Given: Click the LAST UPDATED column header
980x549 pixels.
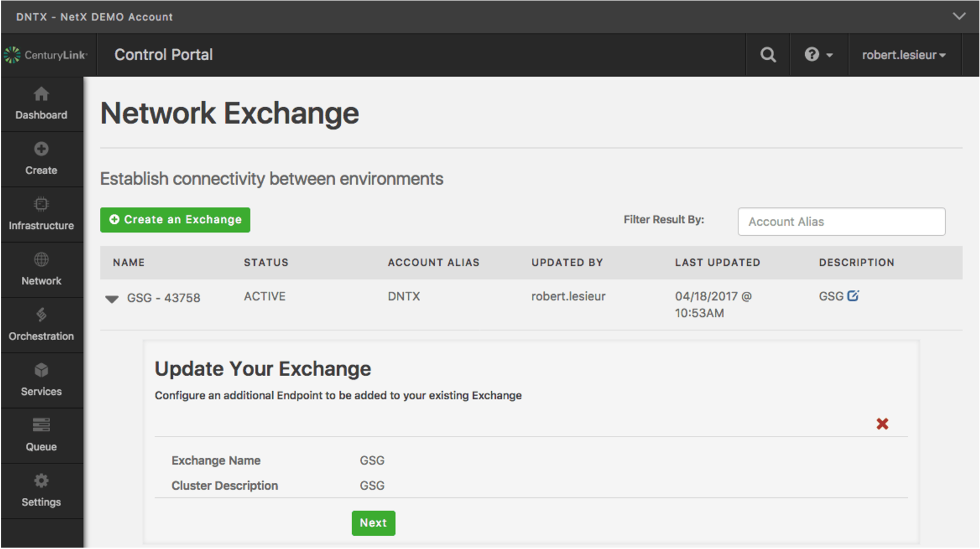Looking at the screenshot, I should pyautogui.click(x=717, y=263).
